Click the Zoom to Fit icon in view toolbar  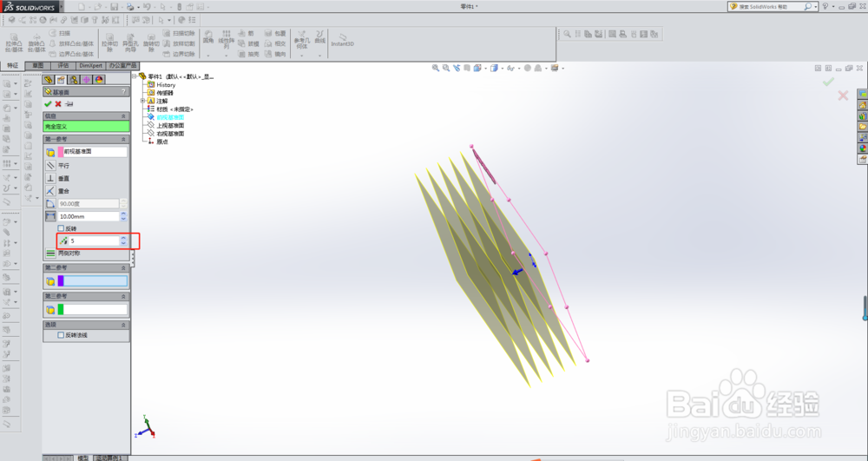pos(436,68)
